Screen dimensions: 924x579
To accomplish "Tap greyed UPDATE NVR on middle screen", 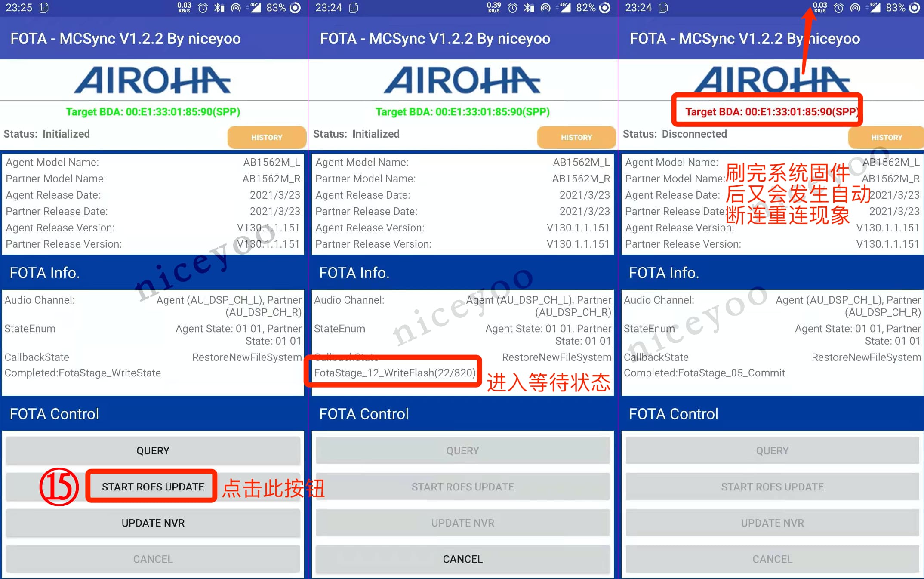I will pyautogui.click(x=463, y=523).
